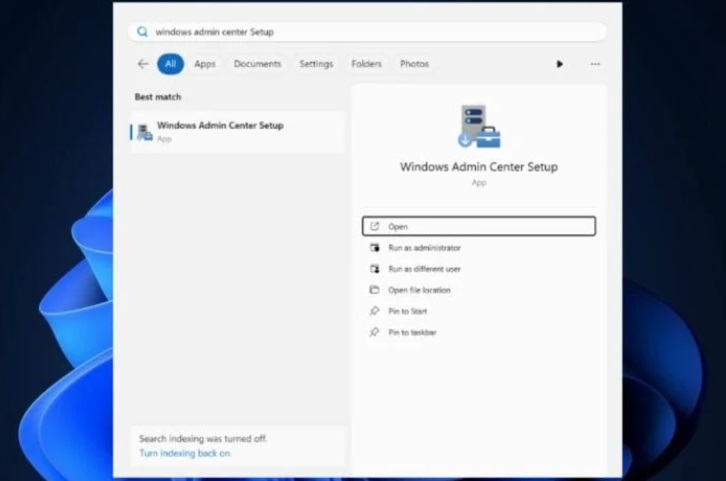Click the large Windows Admin Center Setup title
The width and height of the screenshot is (726, 481).
(x=479, y=167)
